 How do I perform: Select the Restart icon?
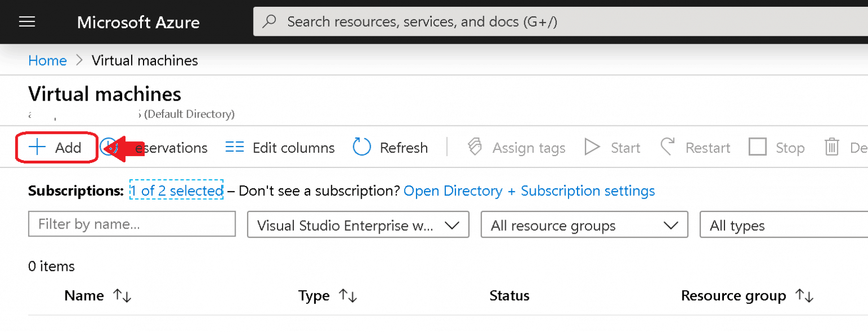tap(667, 147)
